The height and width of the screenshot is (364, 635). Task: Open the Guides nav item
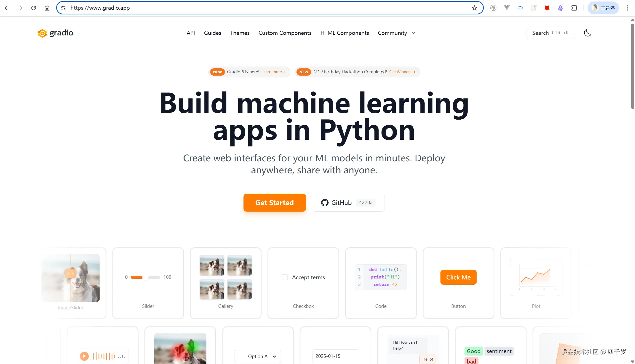212,33
